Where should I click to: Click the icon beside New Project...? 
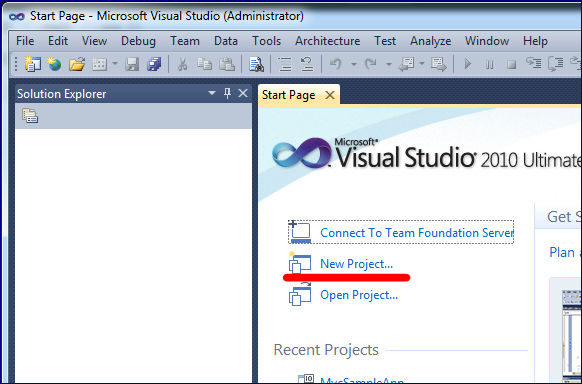click(x=300, y=263)
